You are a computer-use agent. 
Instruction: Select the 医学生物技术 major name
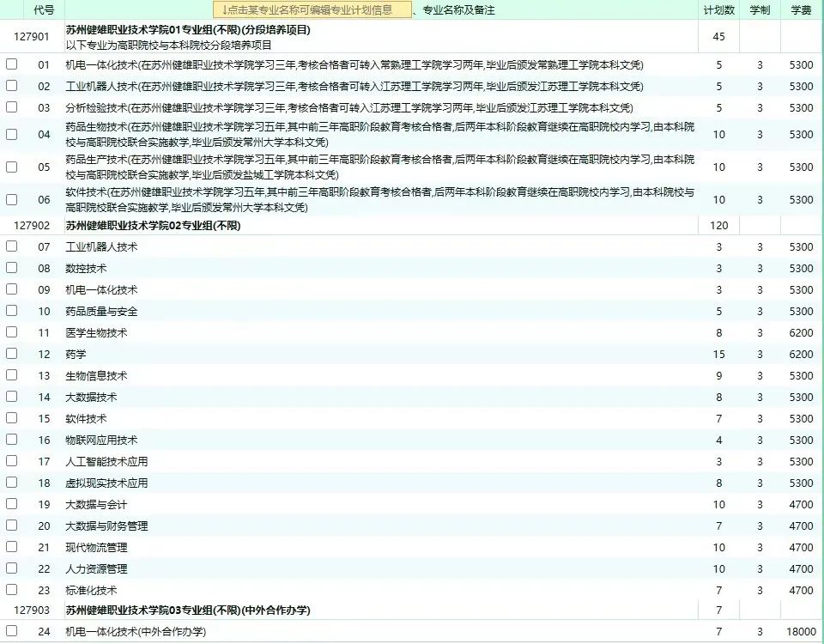[x=96, y=333]
